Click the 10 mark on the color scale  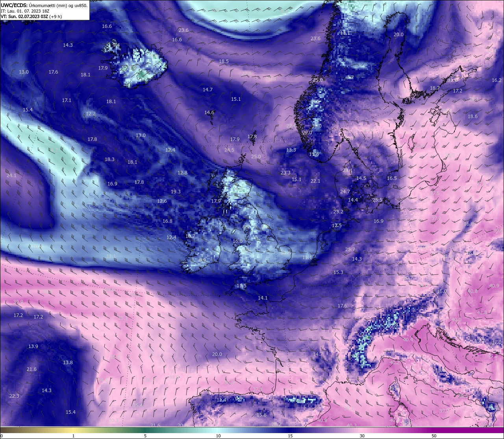(218, 436)
